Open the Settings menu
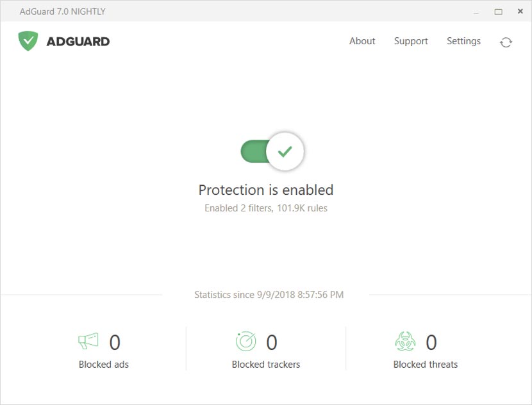This screenshot has height=405, width=532. pos(463,41)
